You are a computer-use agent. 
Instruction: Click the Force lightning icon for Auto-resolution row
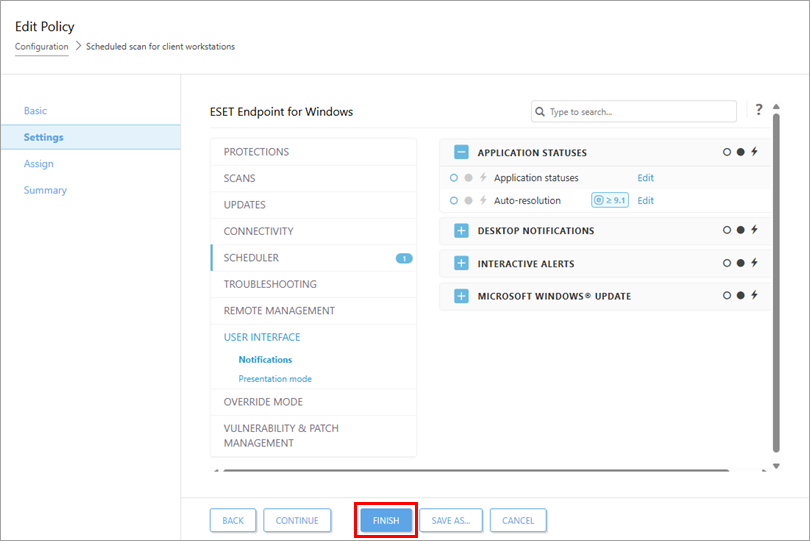pos(483,201)
